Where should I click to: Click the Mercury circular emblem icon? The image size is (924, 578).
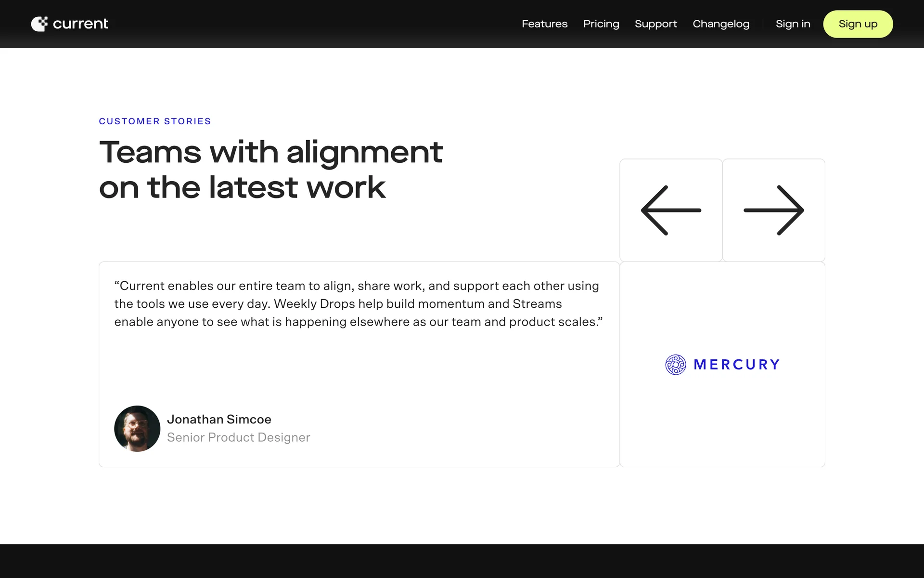click(676, 365)
